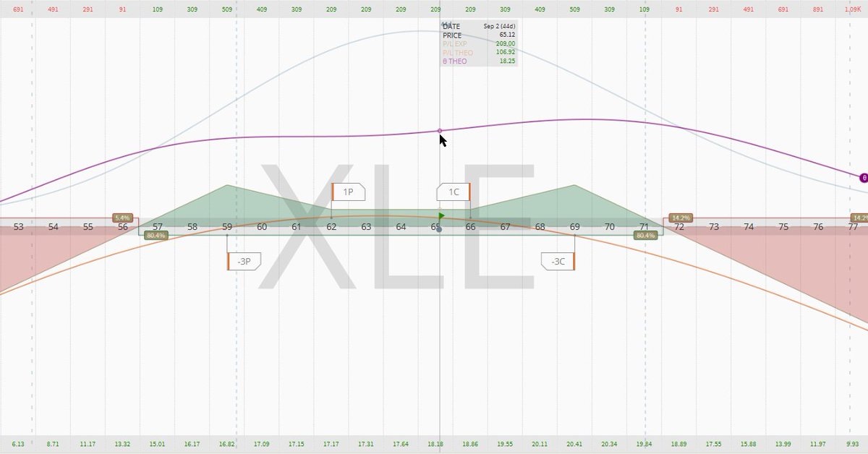Screen dimensions: 868x454
Task: Click price 62 on the axis
Action: [x=331, y=227]
